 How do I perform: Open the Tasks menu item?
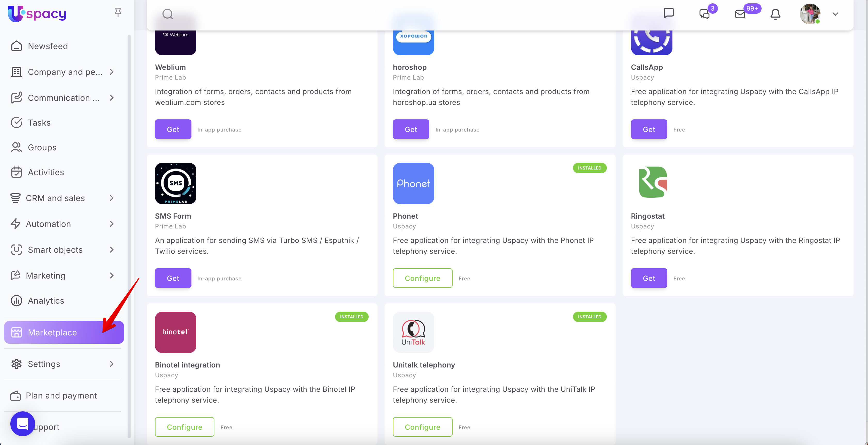point(39,123)
